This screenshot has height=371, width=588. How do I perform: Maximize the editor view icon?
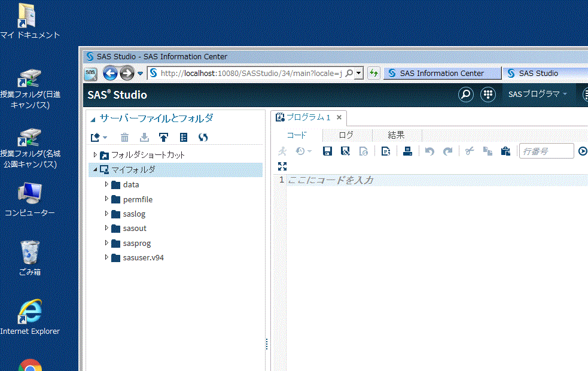point(282,166)
